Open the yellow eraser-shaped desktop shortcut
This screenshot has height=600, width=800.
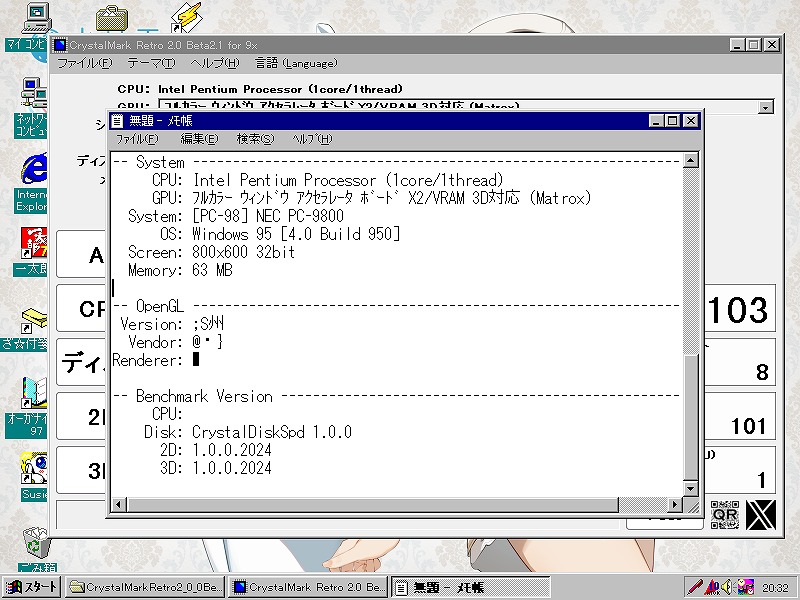tap(34, 321)
